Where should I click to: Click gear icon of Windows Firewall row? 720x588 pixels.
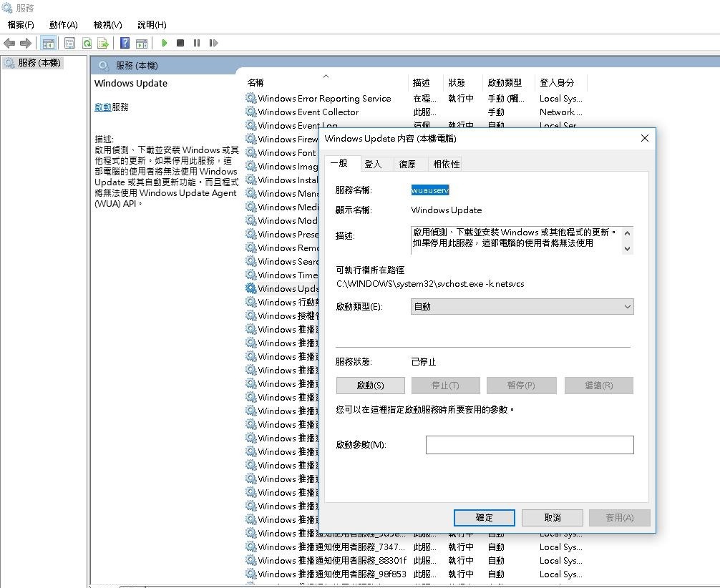coord(250,139)
